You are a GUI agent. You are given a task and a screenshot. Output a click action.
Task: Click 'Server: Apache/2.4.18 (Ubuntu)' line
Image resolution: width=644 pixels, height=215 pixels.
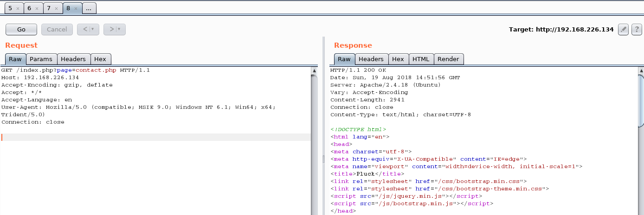pyautogui.click(x=386, y=85)
